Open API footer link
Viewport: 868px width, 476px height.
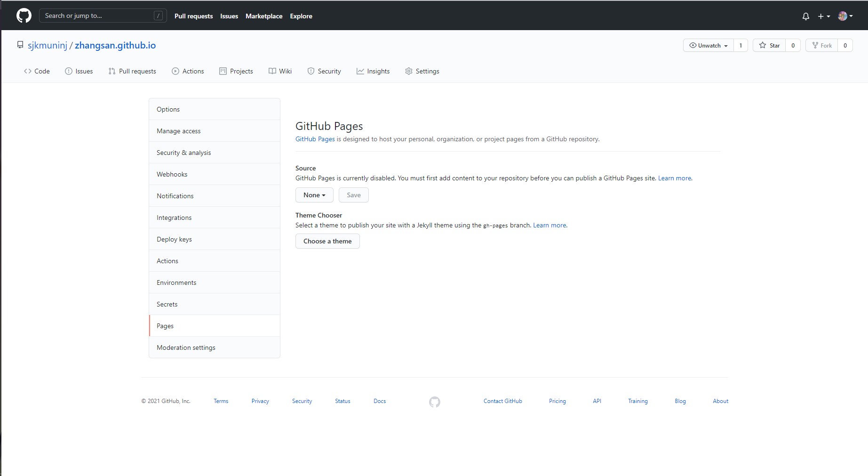coord(597,401)
